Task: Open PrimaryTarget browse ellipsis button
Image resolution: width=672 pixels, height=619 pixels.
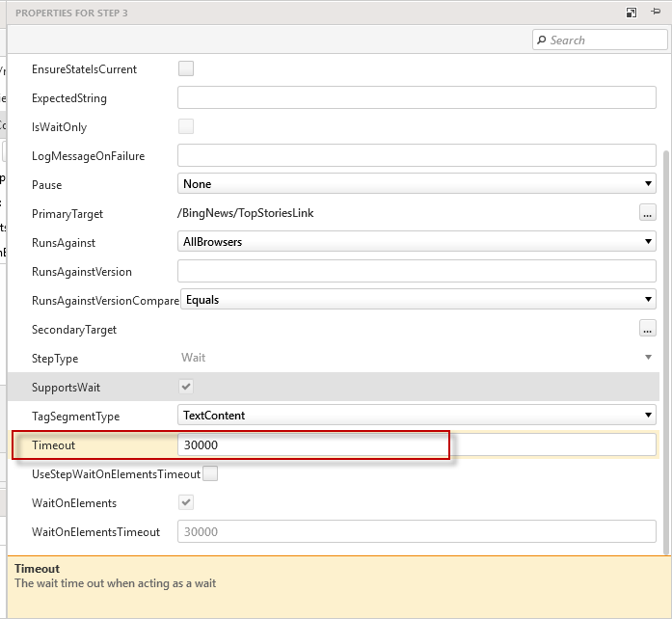Action: (x=648, y=213)
